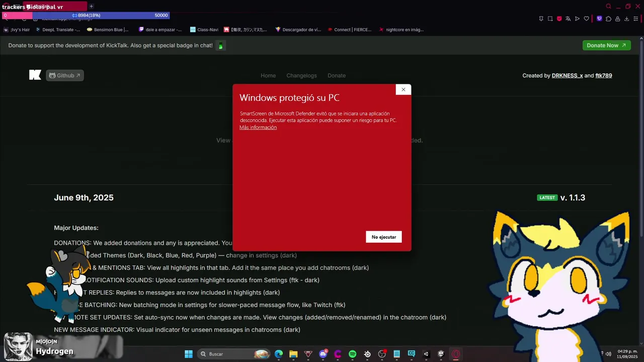Image resolution: width=644 pixels, height=362 pixels.
Task: Click the Hydrogen song album thumbnail
Action: click(18, 347)
